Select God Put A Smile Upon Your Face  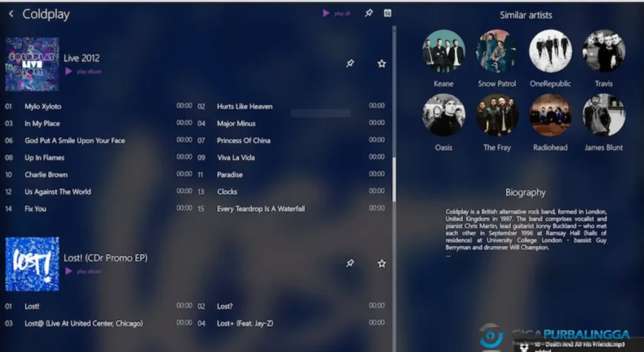(75, 140)
